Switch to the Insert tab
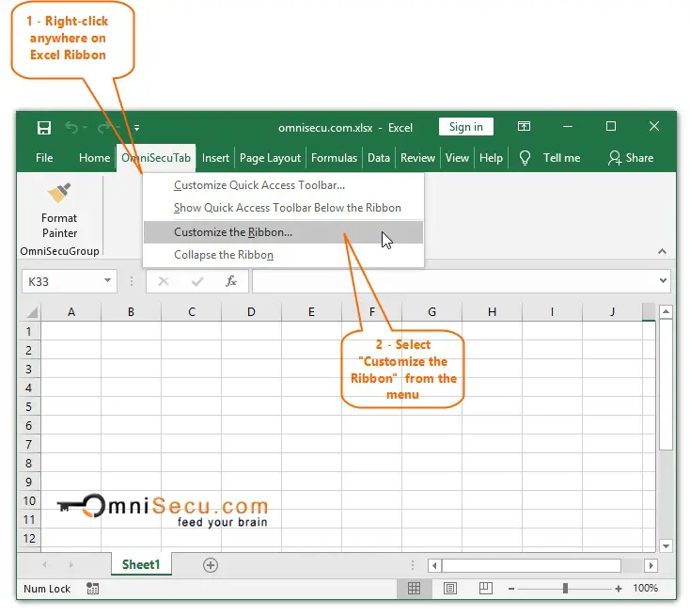 point(215,158)
